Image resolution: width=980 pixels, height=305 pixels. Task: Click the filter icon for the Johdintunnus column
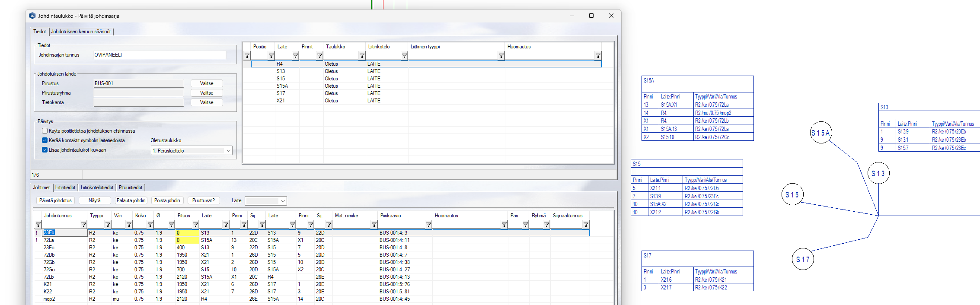point(83,225)
